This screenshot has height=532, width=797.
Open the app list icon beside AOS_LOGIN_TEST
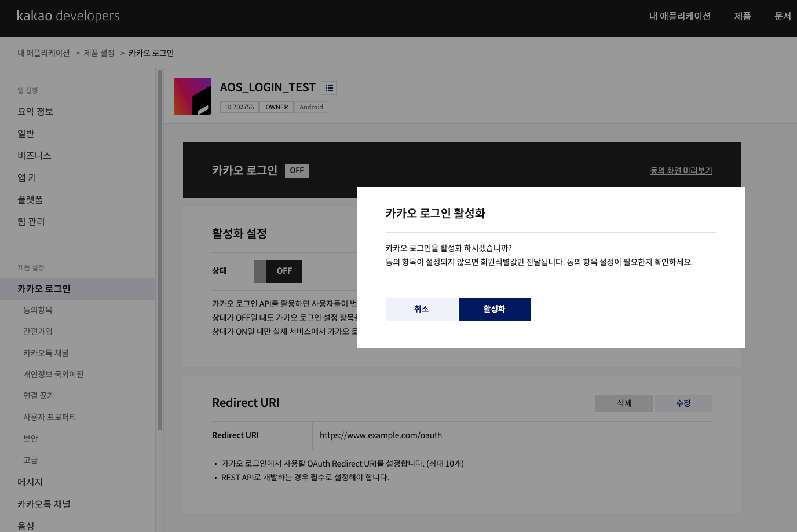[x=330, y=88]
